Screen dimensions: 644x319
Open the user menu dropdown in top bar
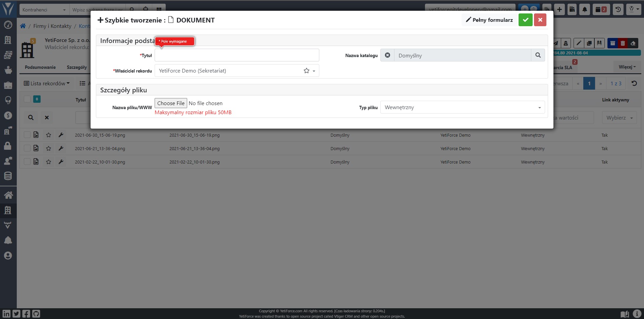634,9
